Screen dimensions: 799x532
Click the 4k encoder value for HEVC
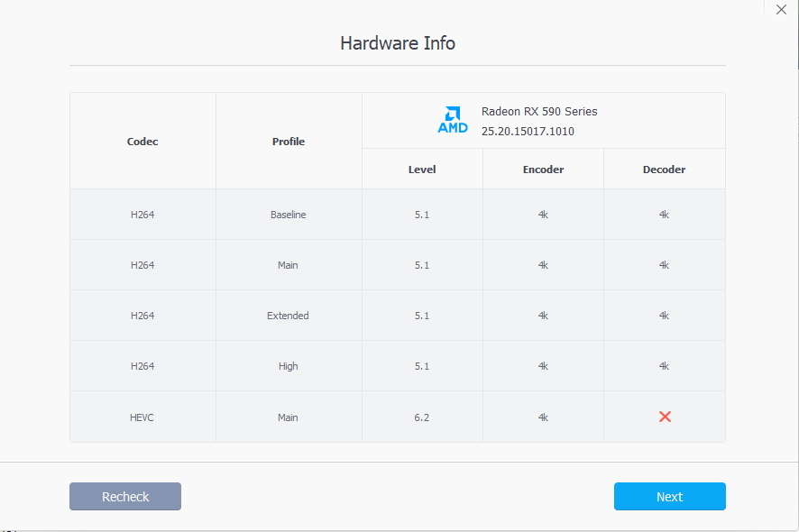[x=543, y=417]
